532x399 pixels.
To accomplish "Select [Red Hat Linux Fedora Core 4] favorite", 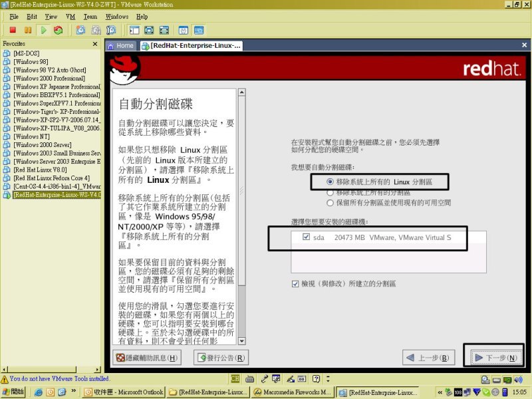I will pos(52,178).
